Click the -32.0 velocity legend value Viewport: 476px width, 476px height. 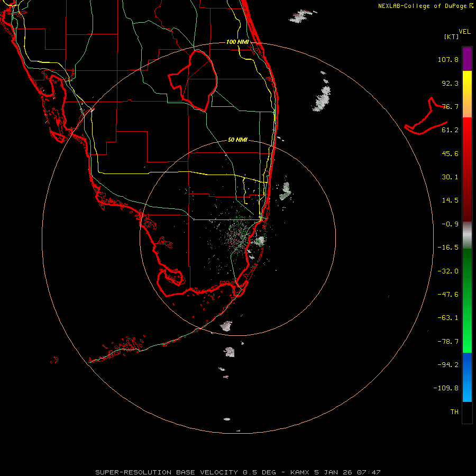click(x=448, y=271)
